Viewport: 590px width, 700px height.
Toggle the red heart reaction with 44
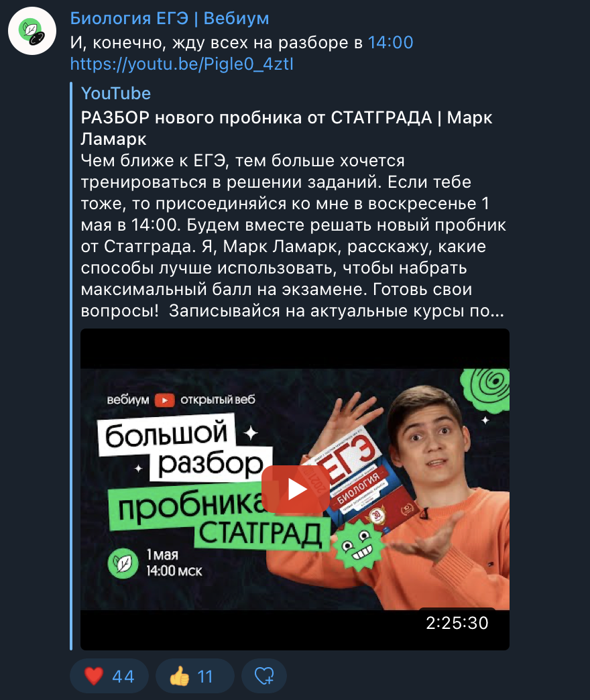click(x=109, y=676)
